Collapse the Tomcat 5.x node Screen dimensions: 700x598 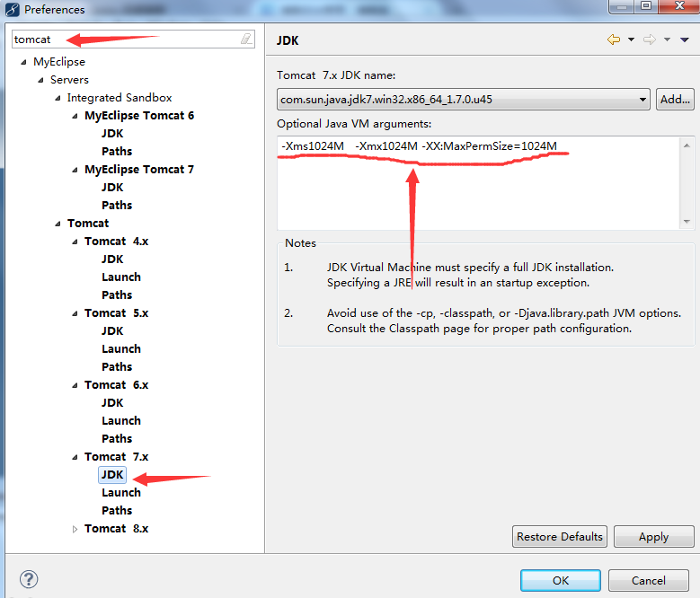[x=75, y=313]
